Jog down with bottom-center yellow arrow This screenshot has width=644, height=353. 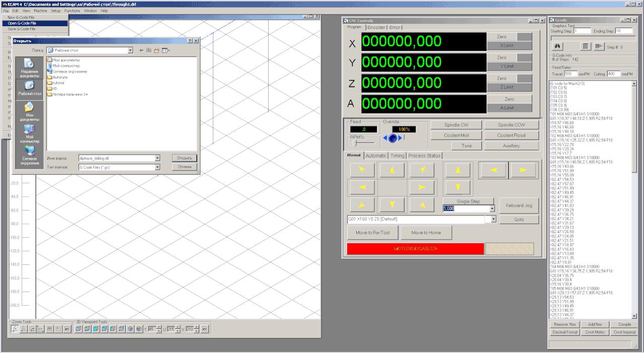coord(391,204)
